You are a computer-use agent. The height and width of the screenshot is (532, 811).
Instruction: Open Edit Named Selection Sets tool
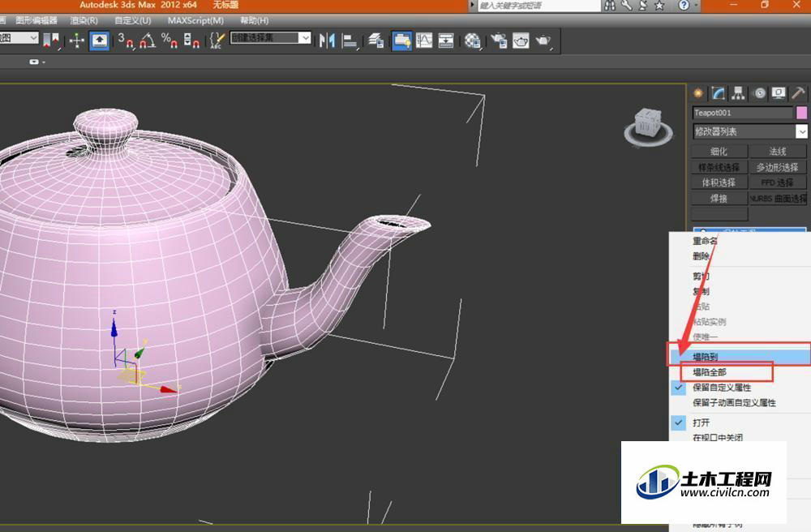(x=217, y=41)
